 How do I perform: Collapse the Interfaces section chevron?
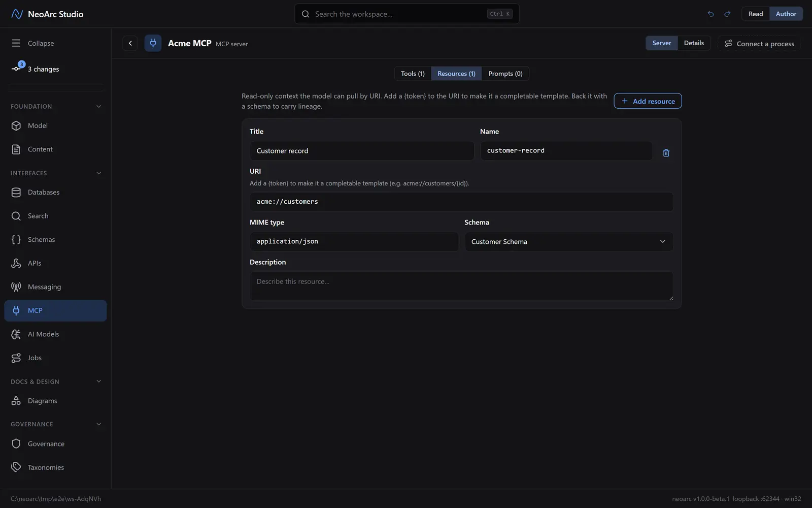(x=99, y=173)
